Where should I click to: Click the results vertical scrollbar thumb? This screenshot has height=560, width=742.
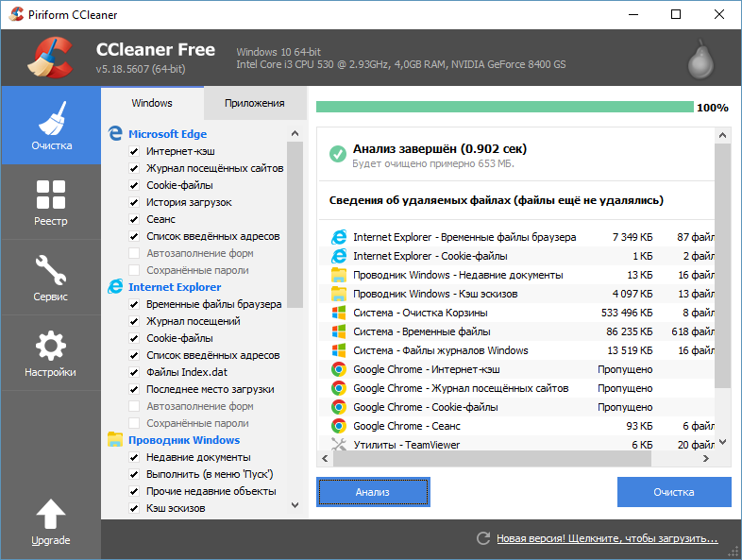[722, 265]
